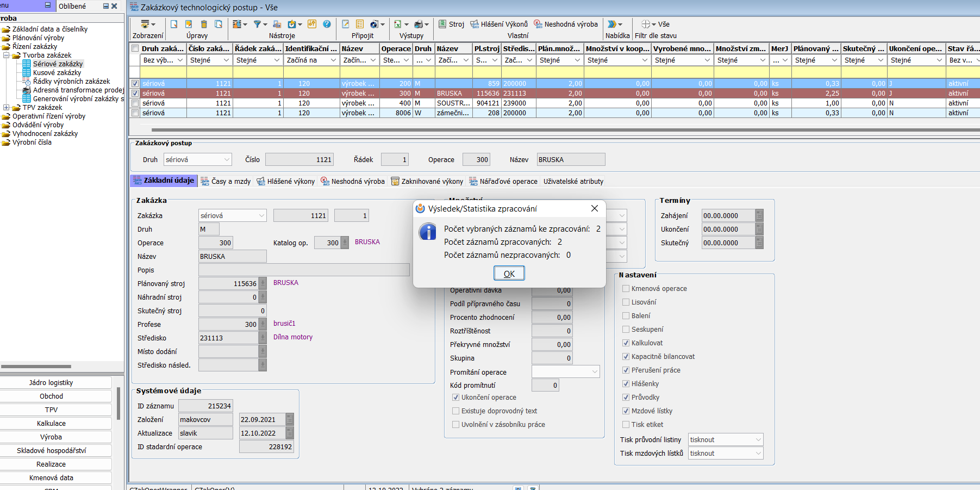Enable the Kmenová operace checkbox
This screenshot has width=980, height=490.
[626, 289]
